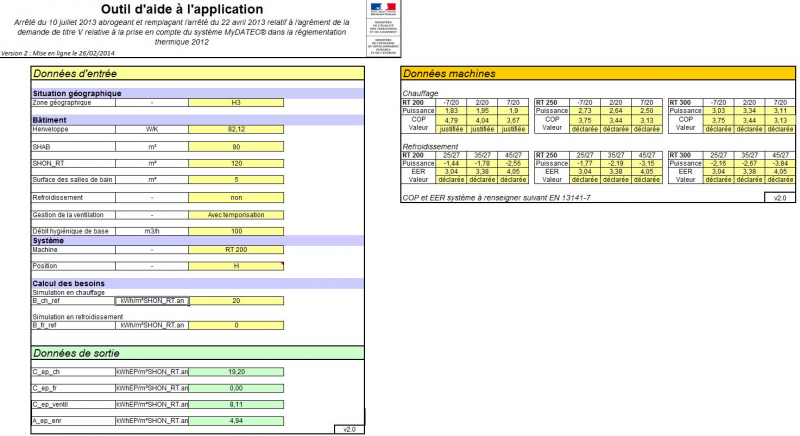Select RT 200 heating COP 4,04
Screen dimensions: 800x436
(x=482, y=120)
